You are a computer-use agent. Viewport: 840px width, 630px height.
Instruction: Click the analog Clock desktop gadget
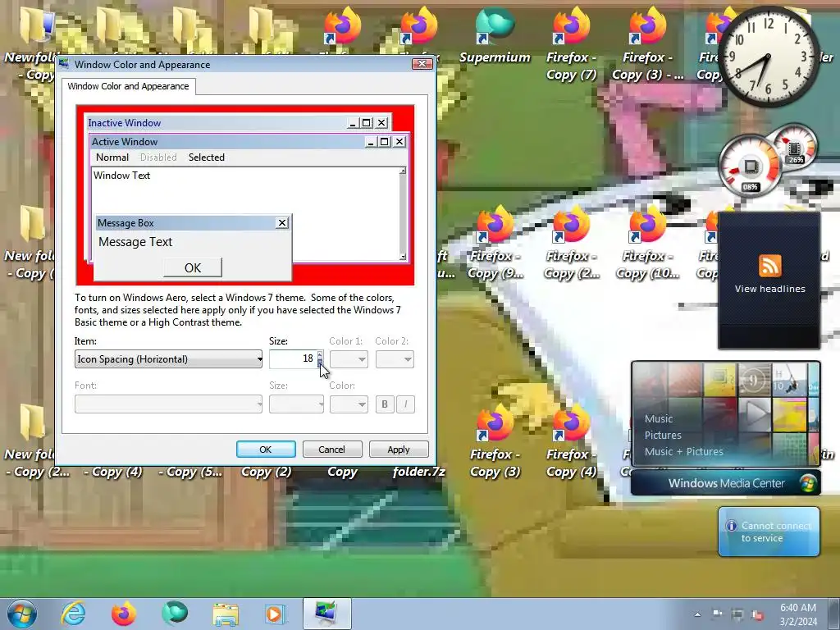tap(768, 57)
